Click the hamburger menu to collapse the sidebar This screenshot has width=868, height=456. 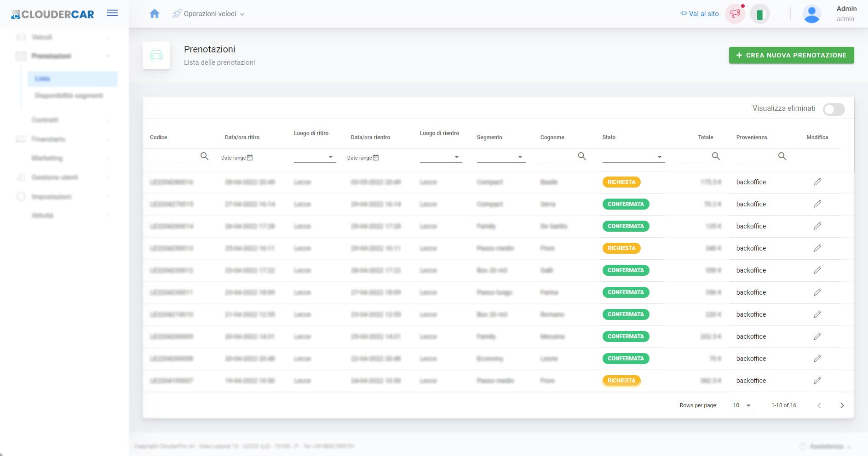112,13
